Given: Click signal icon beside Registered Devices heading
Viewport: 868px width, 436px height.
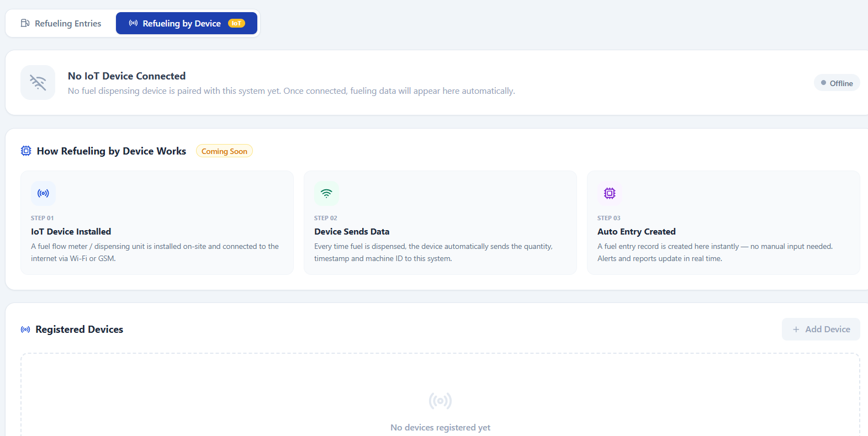Looking at the screenshot, I should click(x=25, y=329).
